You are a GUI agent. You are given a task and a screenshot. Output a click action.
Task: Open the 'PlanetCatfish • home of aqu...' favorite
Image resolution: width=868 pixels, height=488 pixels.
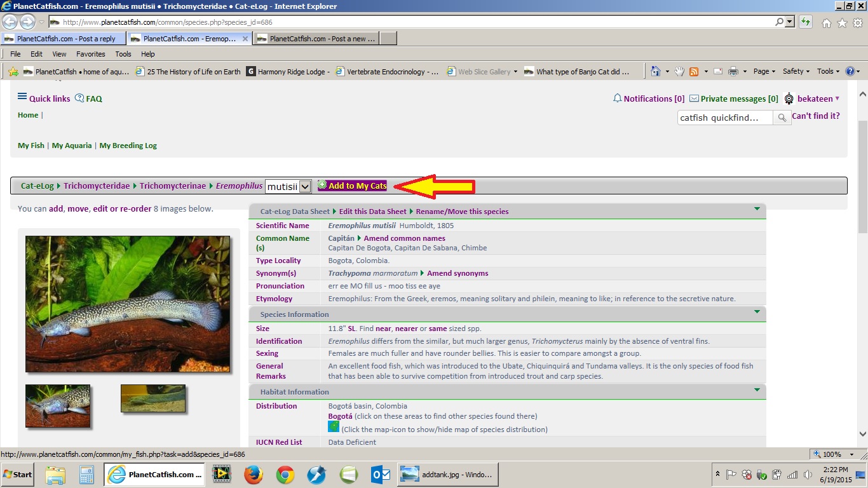click(x=76, y=72)
